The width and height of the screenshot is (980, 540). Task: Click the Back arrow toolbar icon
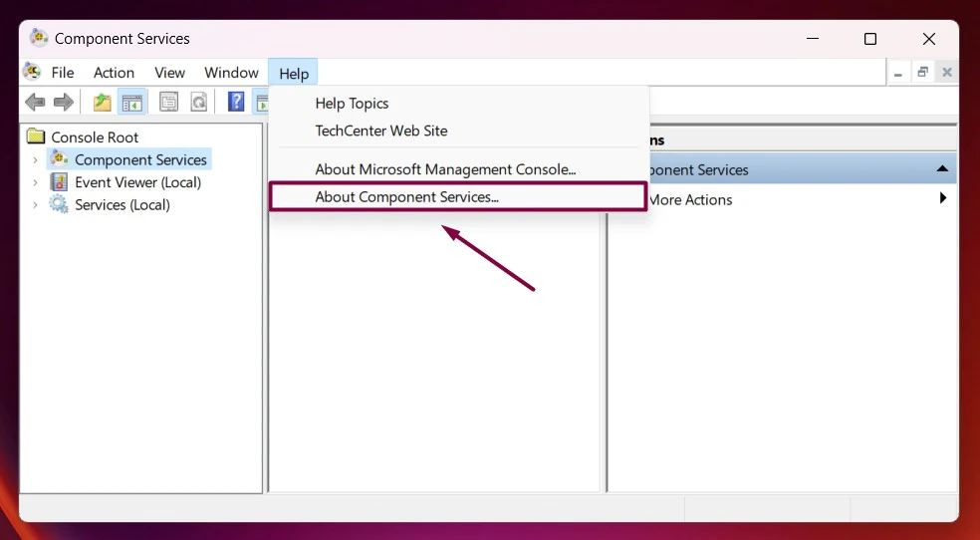tap(35, 102)
